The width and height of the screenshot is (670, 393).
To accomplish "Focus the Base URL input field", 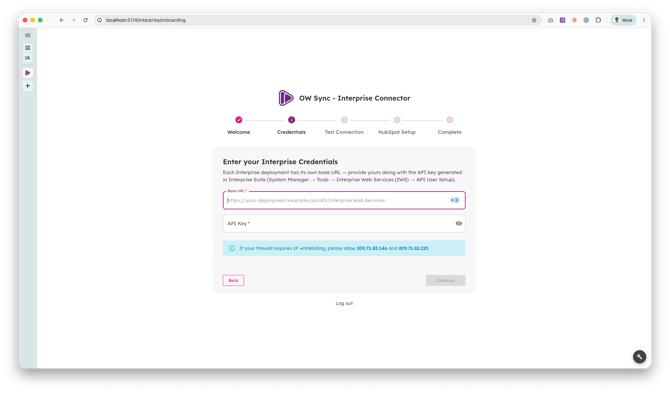I will tap(344, 200).
